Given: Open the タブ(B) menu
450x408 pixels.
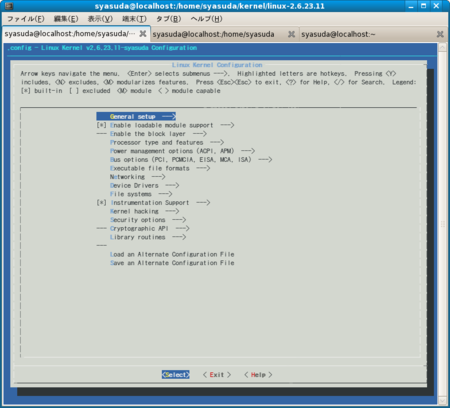Looking at the screenshot, I should (x=169, y=19).
